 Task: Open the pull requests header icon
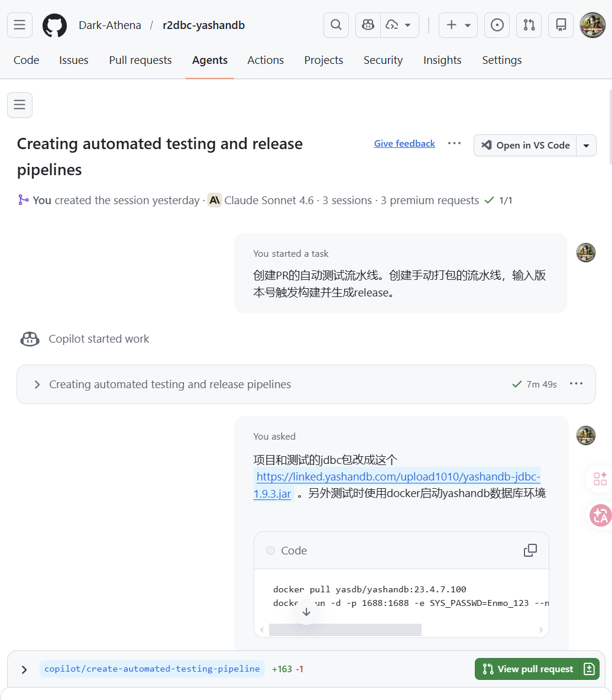pyautogui.click(x=529, y=25)
